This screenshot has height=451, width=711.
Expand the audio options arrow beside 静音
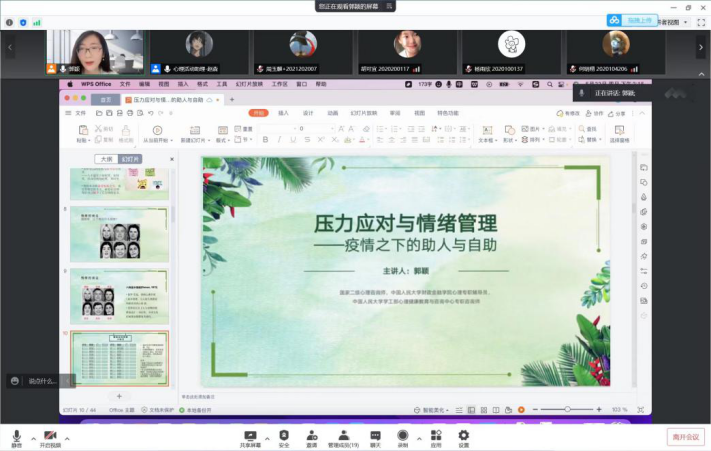[x=33, y=438]
